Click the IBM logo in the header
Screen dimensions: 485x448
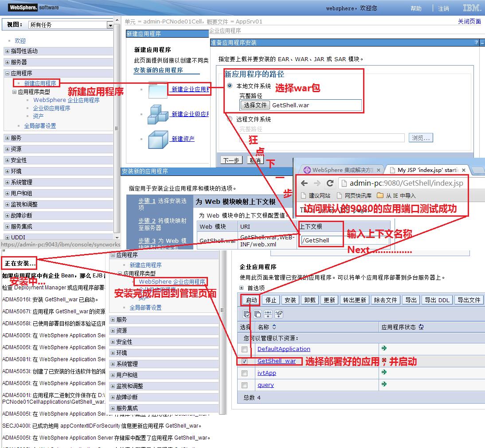pyautogui.click(x=471, y=8)
